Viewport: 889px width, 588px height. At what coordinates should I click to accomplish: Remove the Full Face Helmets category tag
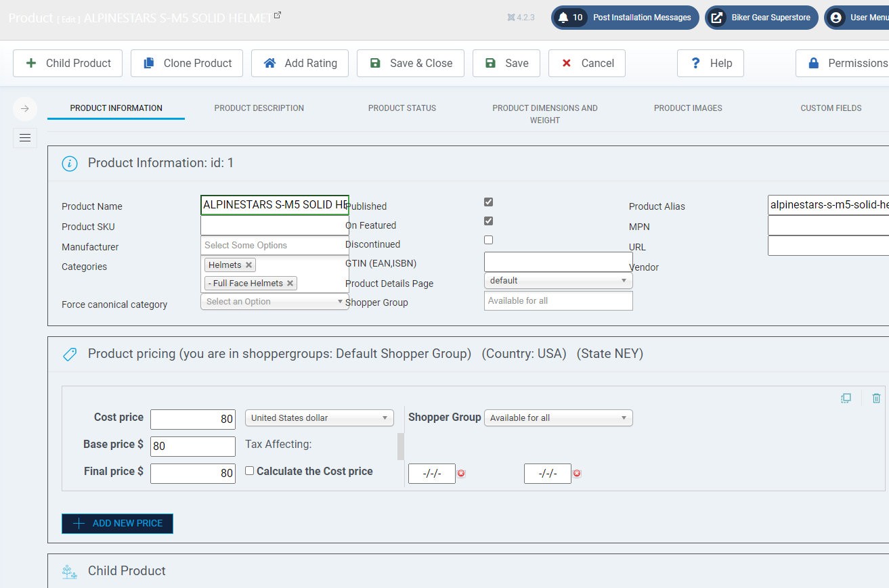pos(290,284)
